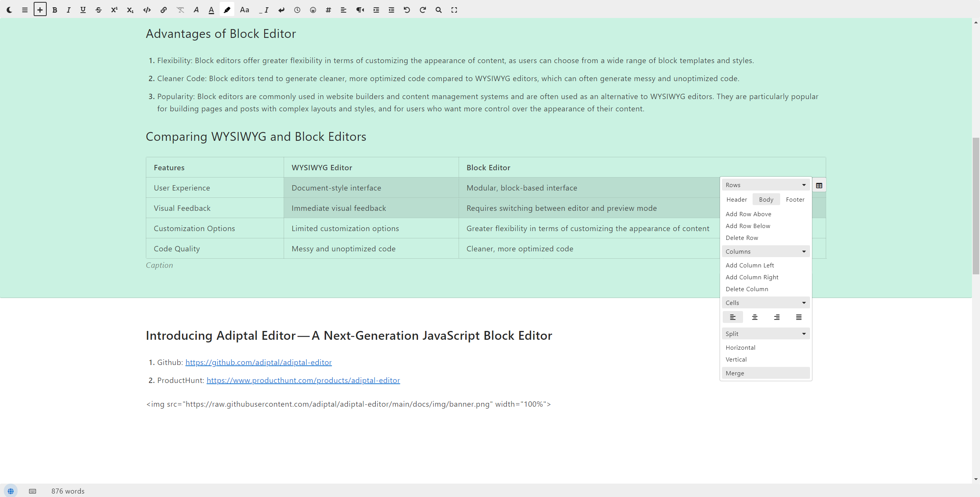Insert an emoji from toolbar
This screenshot has width=980, height=497.
pos(313,10)
